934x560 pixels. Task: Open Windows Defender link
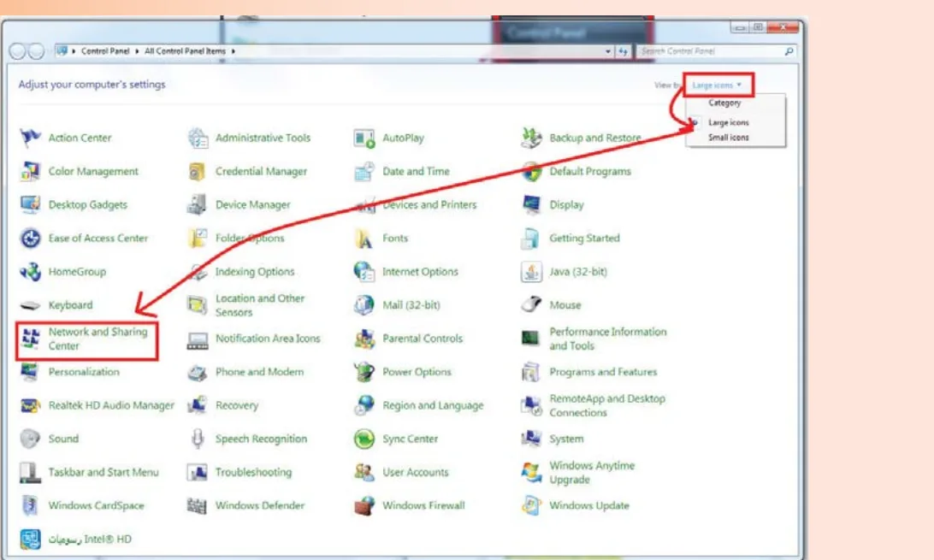pos(260,506)
